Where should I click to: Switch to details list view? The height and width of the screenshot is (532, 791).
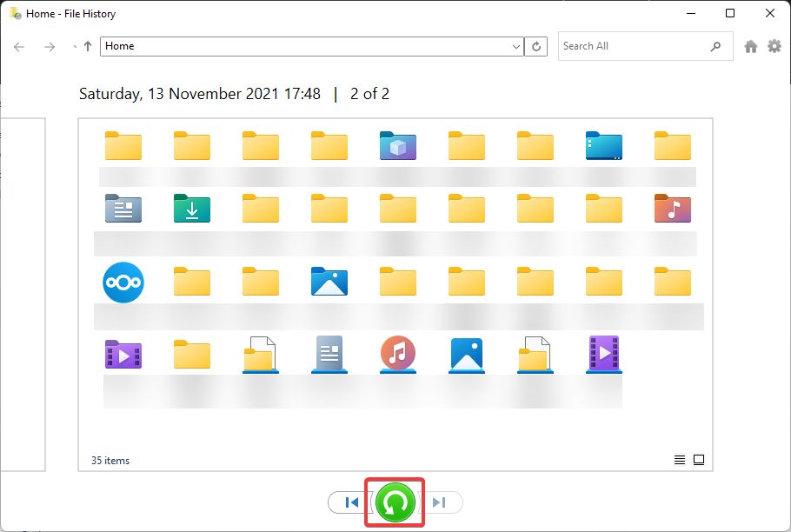click(x=679, y=460)
